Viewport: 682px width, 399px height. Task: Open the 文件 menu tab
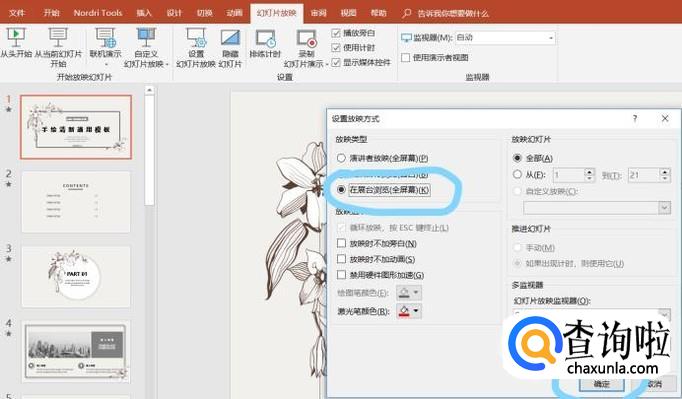click(17, 13)
